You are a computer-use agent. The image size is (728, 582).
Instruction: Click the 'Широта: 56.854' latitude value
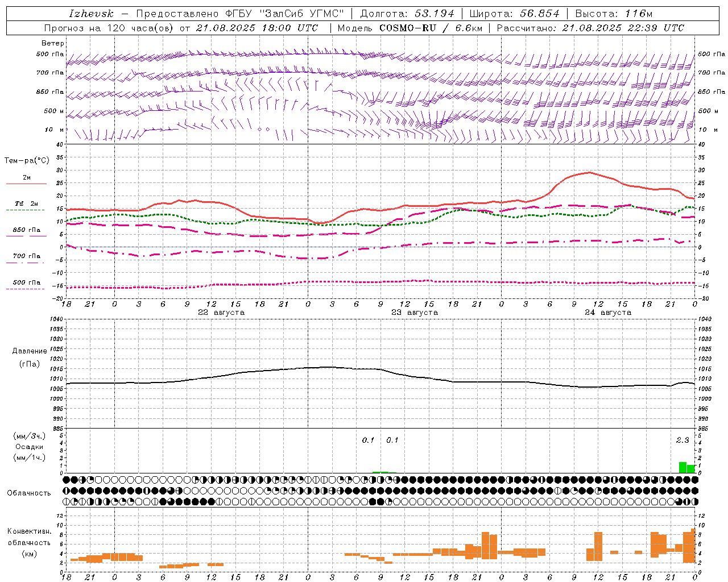[x=514, y=14]
